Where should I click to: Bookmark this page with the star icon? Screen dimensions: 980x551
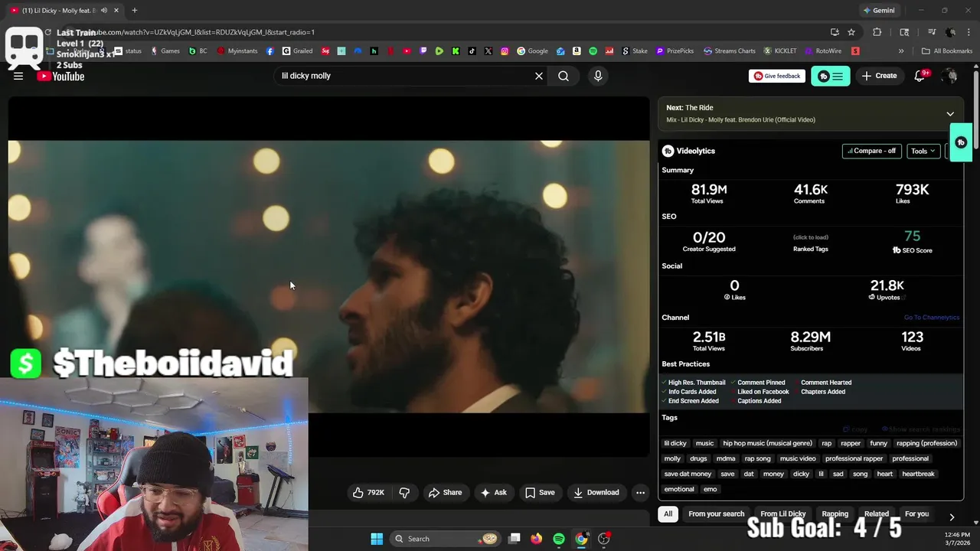[x=851, y=32]
